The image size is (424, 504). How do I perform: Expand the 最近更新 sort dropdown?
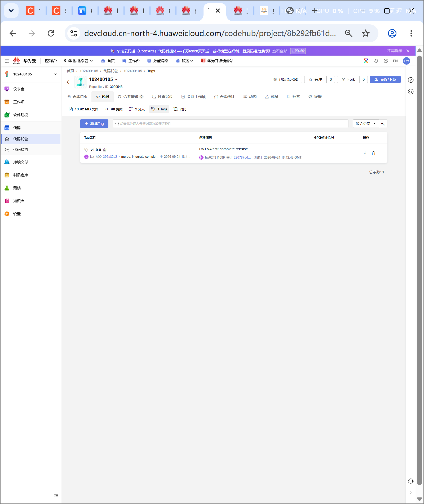[x=366, y=124]
